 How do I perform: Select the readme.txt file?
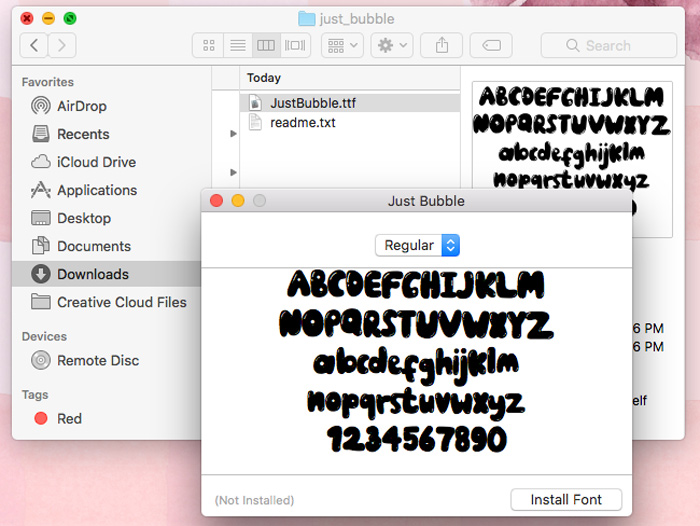350,122
